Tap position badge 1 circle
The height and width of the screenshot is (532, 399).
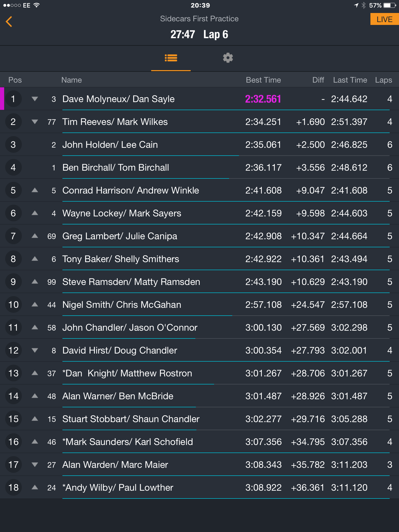click(13, 99)
